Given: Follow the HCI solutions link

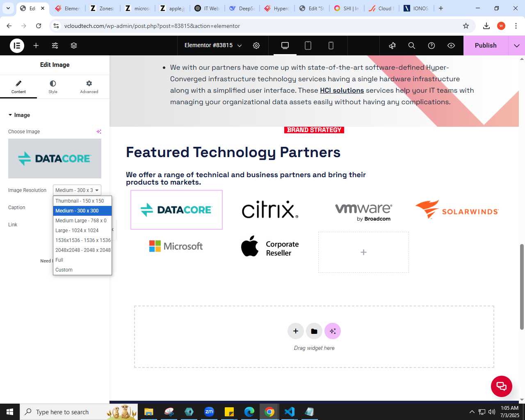Looking at the screenshot, I should tap(342, 90).
